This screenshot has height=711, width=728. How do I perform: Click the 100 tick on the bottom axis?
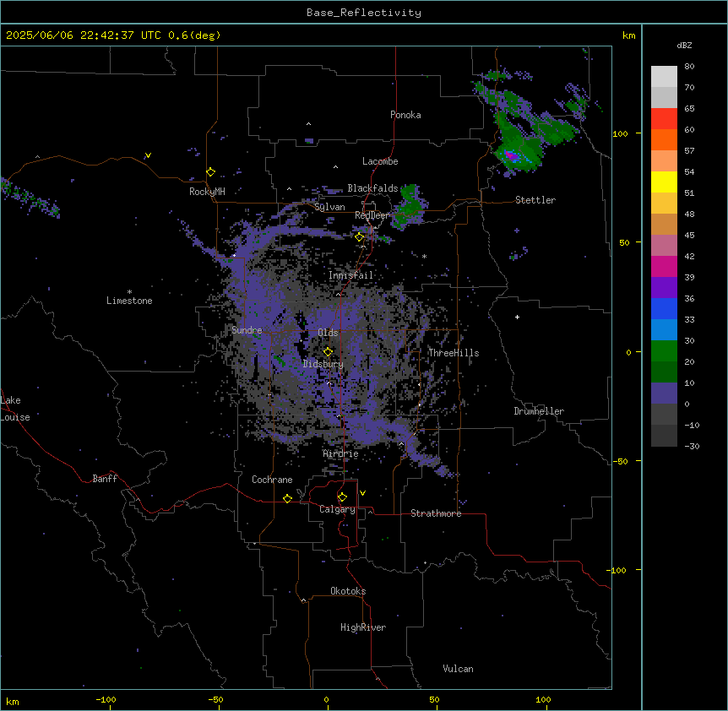[x=543, y=699]
